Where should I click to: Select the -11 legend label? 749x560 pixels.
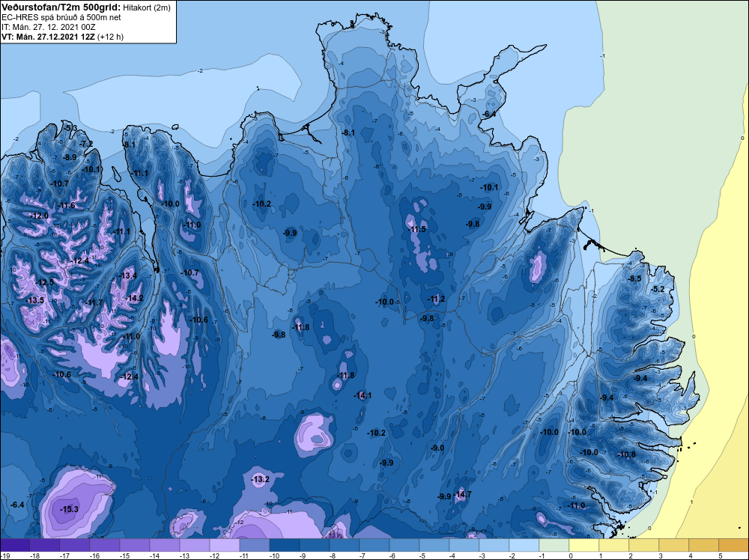(244, 556)
